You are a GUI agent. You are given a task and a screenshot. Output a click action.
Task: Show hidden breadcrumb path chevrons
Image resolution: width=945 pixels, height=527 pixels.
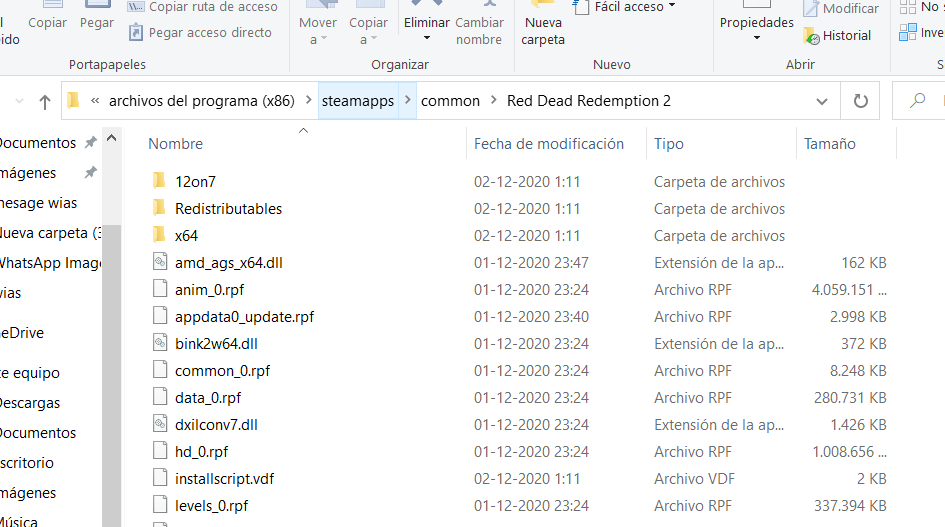95,101
